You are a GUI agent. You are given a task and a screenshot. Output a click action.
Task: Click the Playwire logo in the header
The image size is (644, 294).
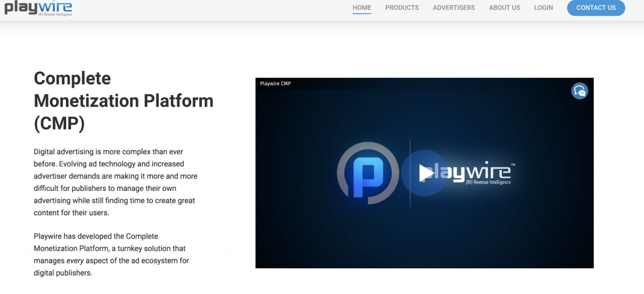point(38,8)
